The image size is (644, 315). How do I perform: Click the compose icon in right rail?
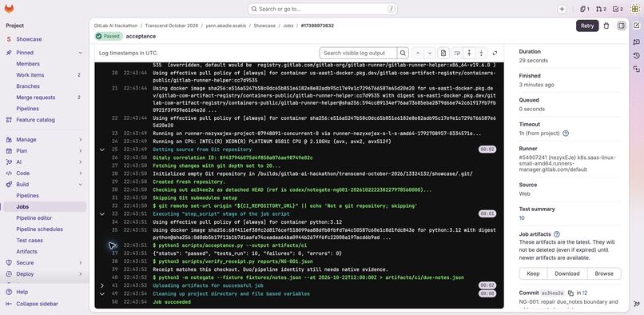(x=636, y=26)
